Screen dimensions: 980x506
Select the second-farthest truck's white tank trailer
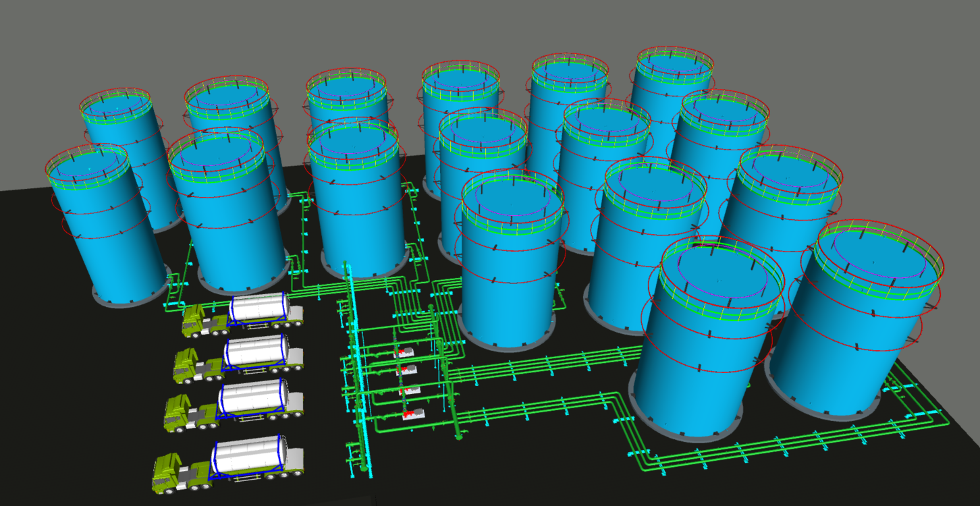(256, 352)
